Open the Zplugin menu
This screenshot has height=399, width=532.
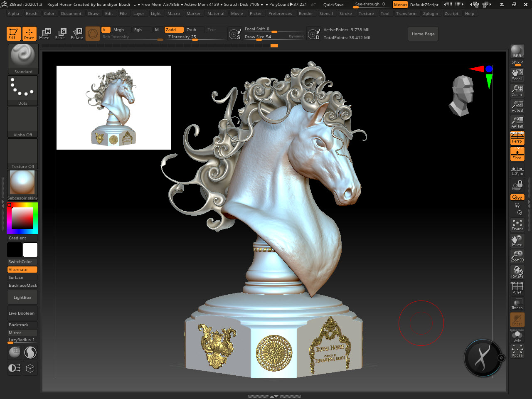click(430, 14)
